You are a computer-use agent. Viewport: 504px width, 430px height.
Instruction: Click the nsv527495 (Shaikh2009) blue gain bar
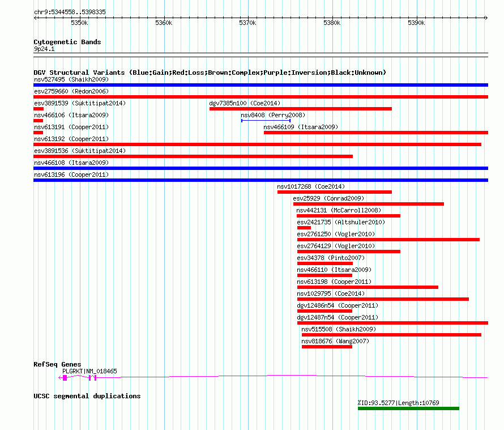260,85
